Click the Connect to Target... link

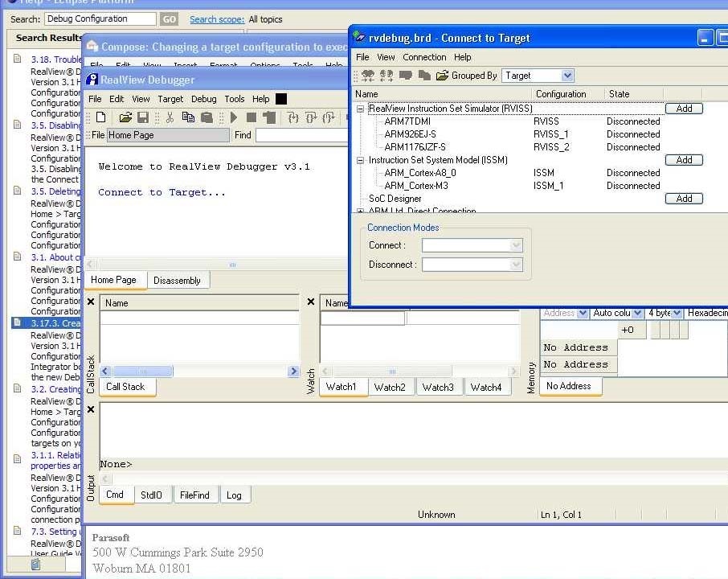162,192
